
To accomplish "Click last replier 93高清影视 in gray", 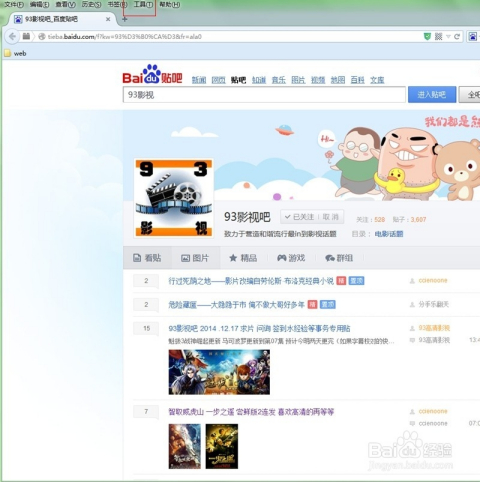I will pyautogui.click(x=434, y=340).
